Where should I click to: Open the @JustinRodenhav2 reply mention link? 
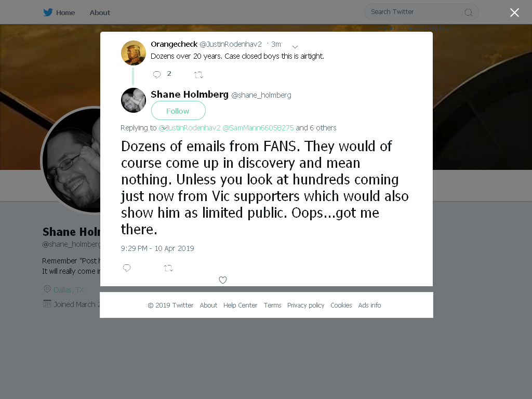coord(190,128)
